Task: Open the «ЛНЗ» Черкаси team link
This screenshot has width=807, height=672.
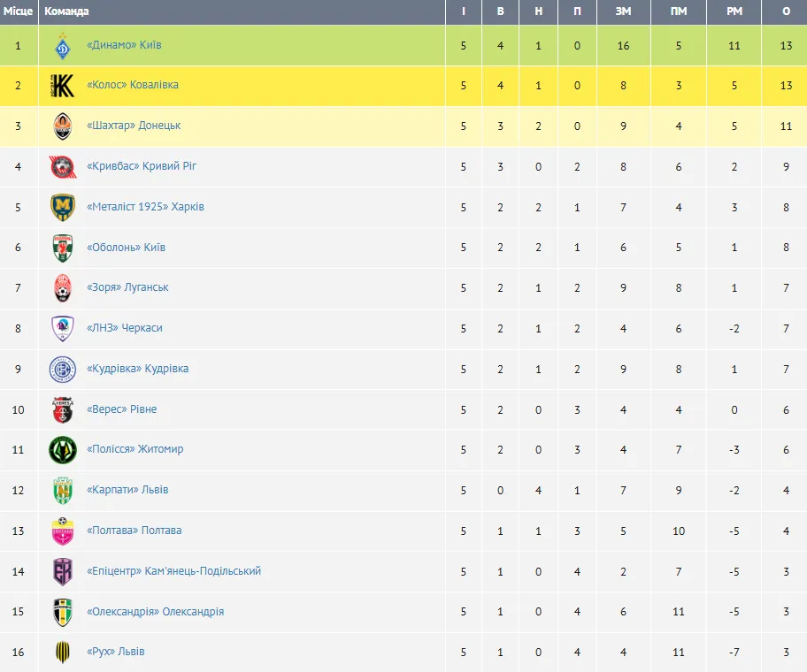Action: coord(125,328)
